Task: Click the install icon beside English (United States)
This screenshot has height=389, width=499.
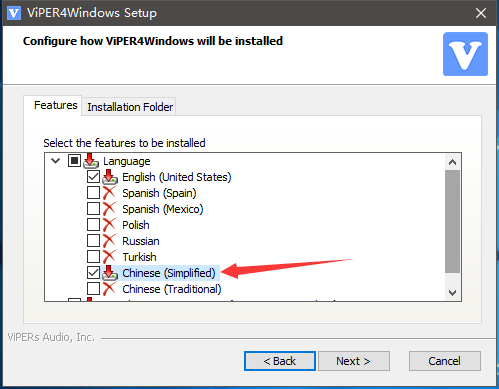Action: [110, 177]
